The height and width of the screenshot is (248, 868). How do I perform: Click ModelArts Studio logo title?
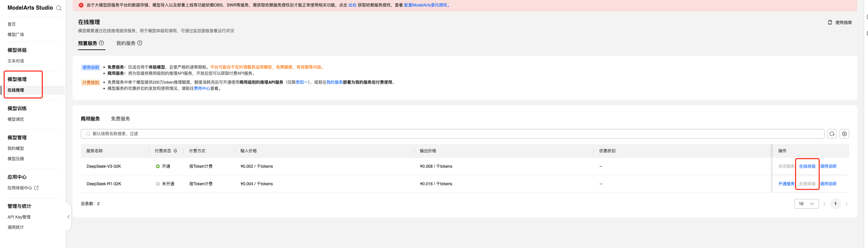(x=30, y=8)
